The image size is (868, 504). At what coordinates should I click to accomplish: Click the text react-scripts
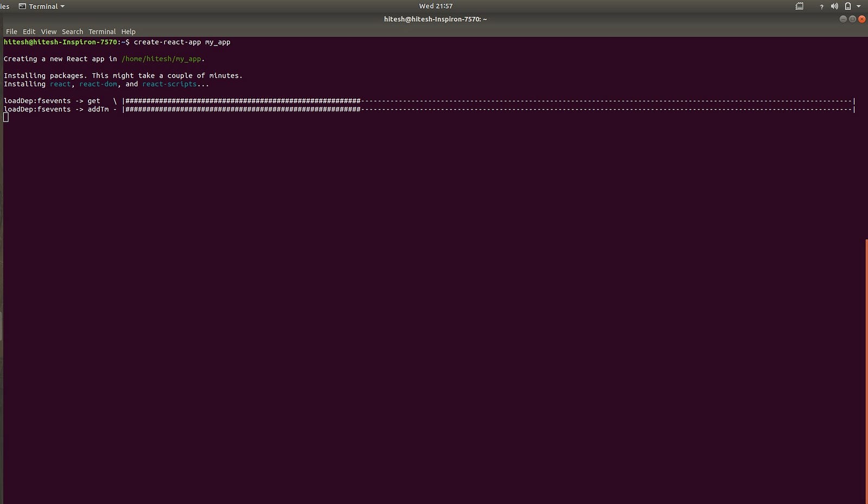point(169,84)
